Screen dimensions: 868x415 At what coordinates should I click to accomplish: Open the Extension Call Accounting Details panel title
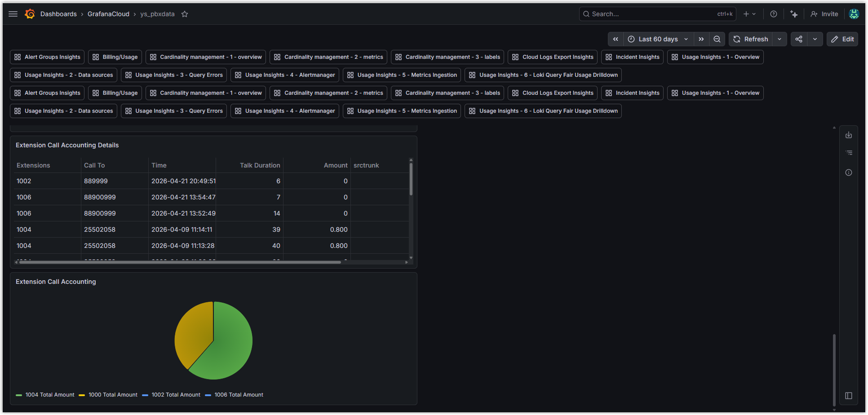pyautogui.click(x=67, y=145)
